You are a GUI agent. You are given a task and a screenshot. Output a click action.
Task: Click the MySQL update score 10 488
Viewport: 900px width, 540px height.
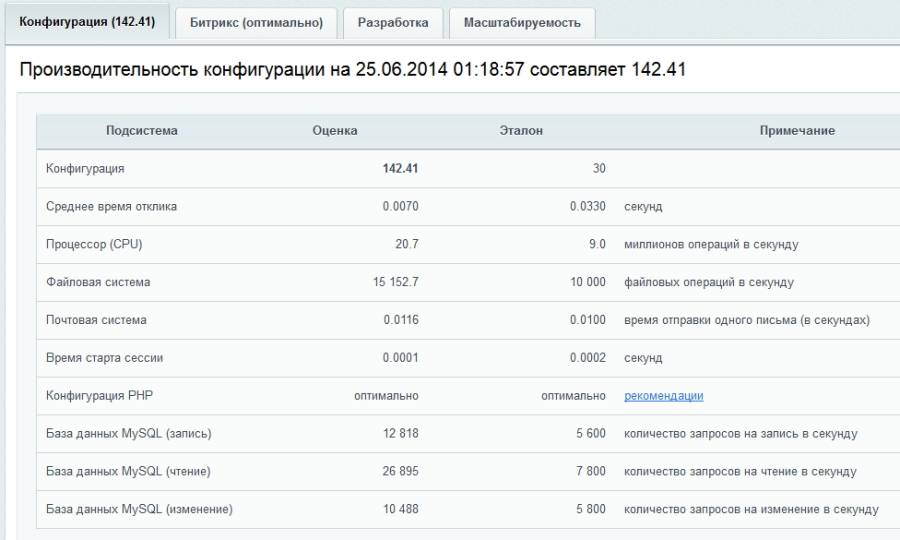pos(401,510)
